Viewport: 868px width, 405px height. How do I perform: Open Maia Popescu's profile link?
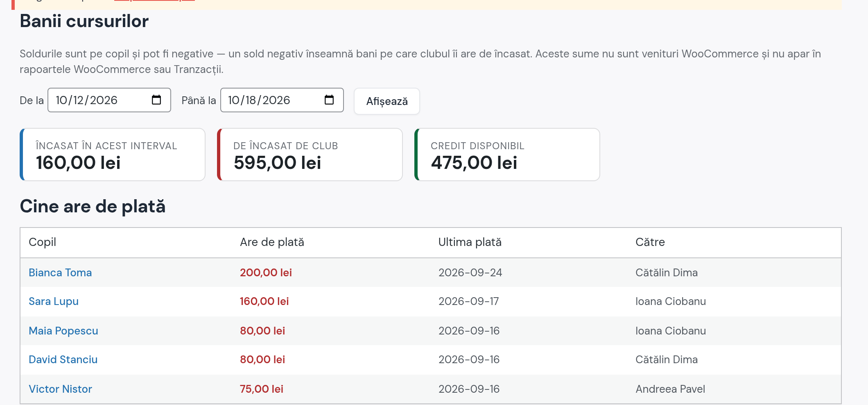point(63,331)
